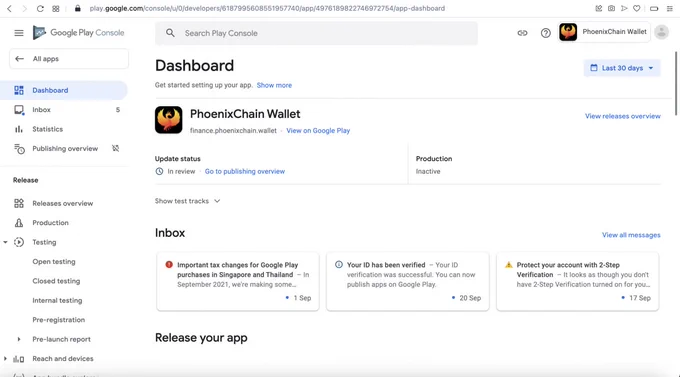Click the In review clock icon
Image resolution: width=680 pixels, height=377 pixels.
pos(159,171)
